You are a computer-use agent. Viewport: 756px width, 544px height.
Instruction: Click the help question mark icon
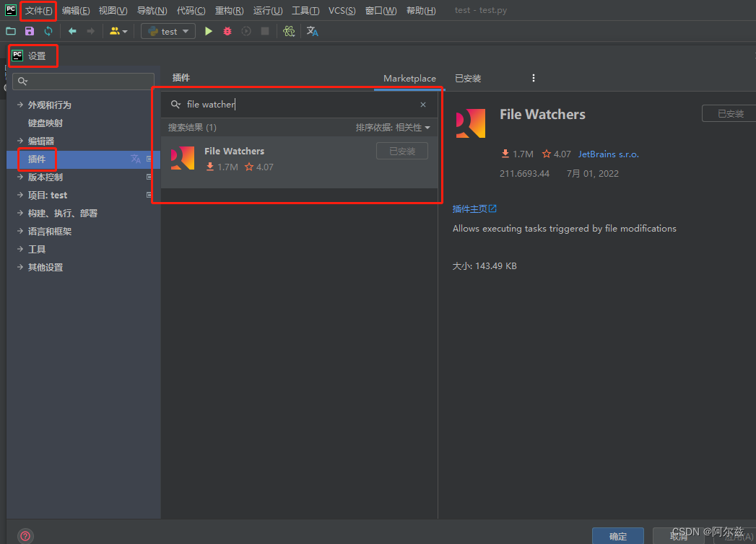click(25, 536)
